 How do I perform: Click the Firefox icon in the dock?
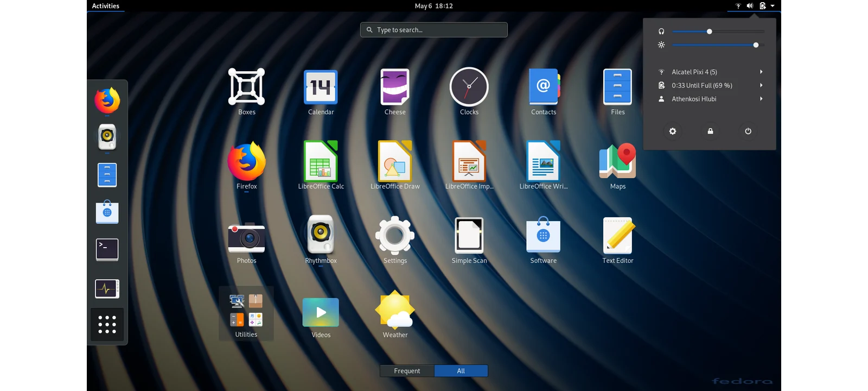107,100
